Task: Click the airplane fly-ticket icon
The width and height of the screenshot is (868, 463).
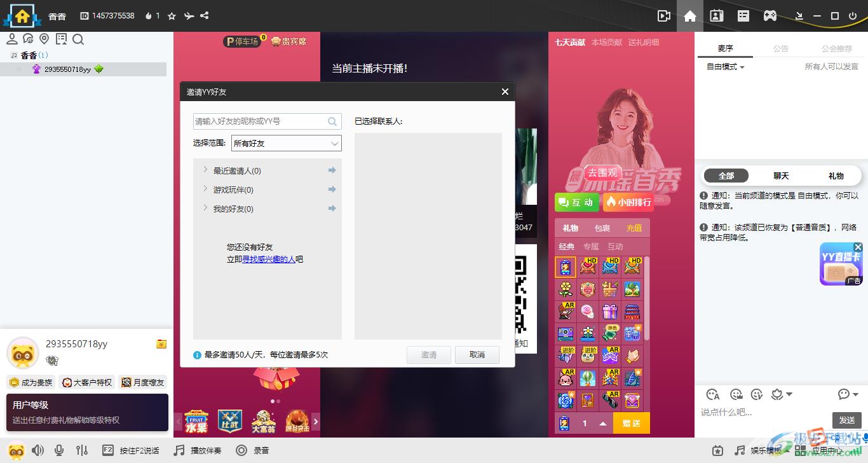Action: coord(188,16)
